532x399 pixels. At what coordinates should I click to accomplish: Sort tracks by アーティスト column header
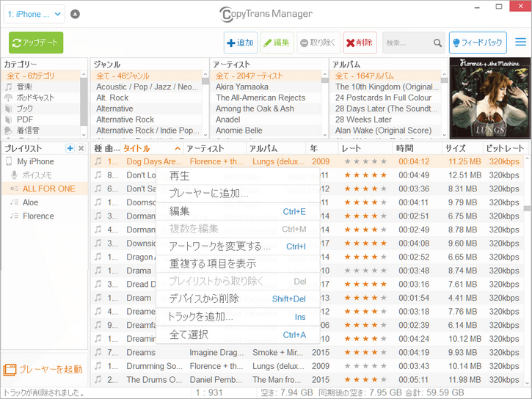(x=215, y=148)
